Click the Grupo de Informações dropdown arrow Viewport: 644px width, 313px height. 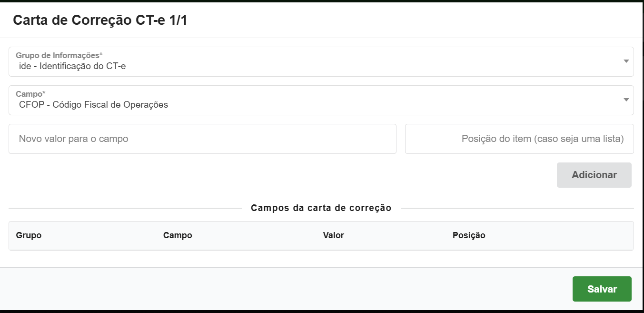coord(626,61)
